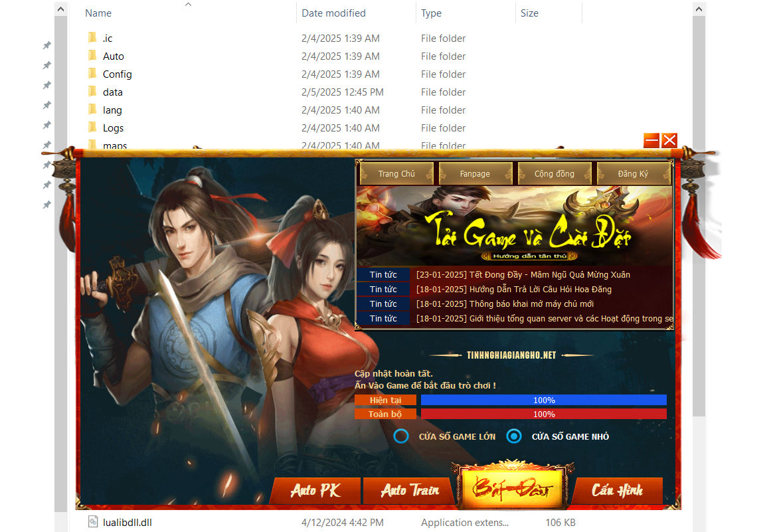Click the up arrow of the navigation pane scrollbar
Viewport: 773px width, 532px height.
pyautogui.click(x=60, y=9)
